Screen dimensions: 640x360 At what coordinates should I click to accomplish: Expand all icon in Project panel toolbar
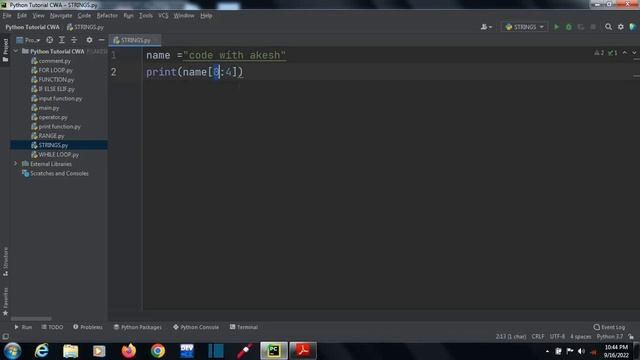[x=62, y=40]
